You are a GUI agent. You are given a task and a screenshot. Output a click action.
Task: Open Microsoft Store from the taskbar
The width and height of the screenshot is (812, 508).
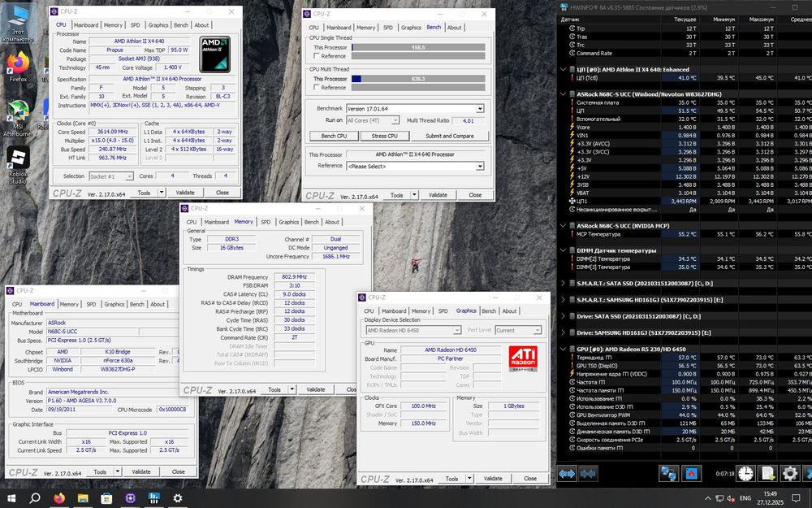106,498
